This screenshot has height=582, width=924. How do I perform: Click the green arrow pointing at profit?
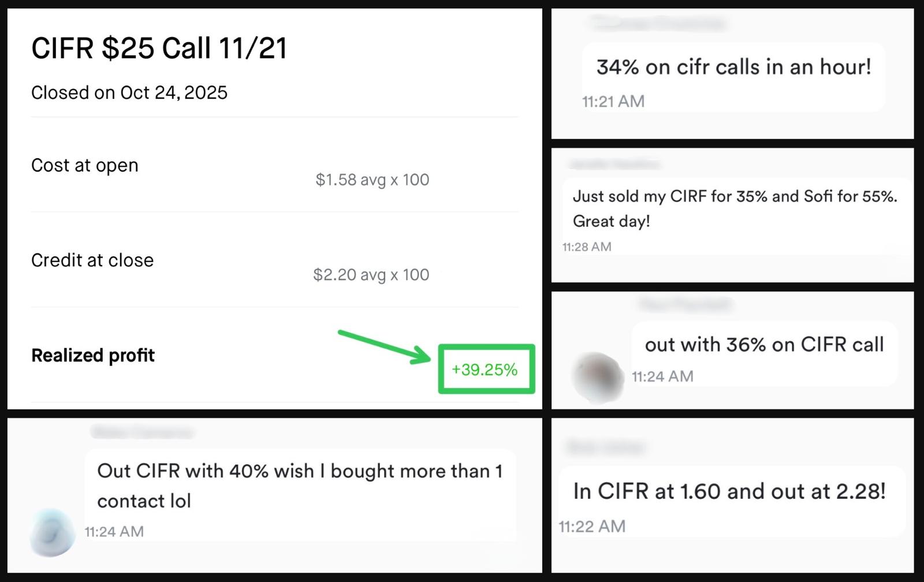tap(384, 347)
